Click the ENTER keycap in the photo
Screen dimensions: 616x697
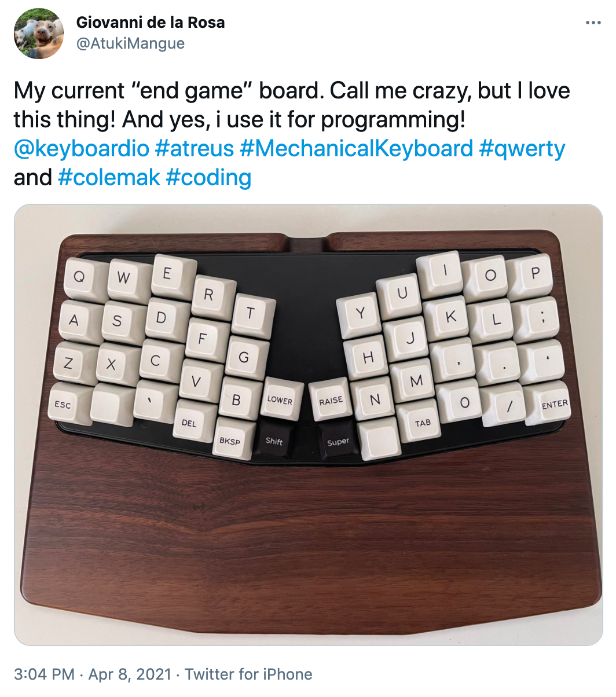[554, 404]
